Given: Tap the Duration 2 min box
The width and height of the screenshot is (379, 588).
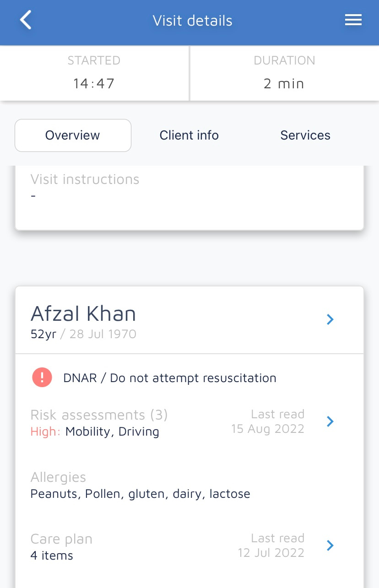Looking at the screenshot, I should [x=284, y=73].
